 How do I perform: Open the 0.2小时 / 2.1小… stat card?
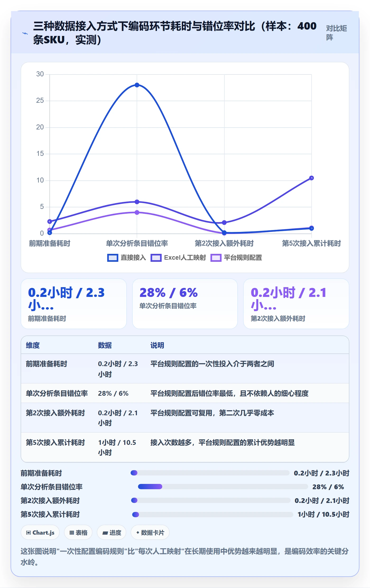point(296,304)
